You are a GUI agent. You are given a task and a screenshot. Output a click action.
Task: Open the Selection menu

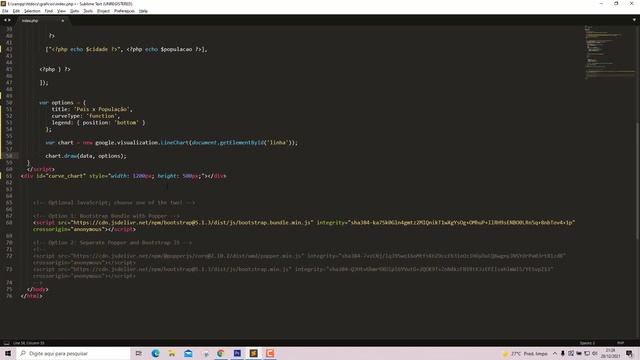tap(32, 11)
